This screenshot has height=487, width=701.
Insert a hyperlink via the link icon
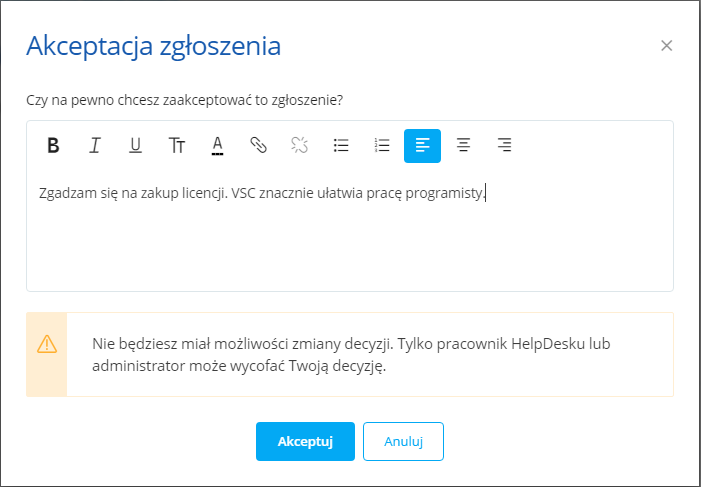pyautogui.click(x=258, y=146)
